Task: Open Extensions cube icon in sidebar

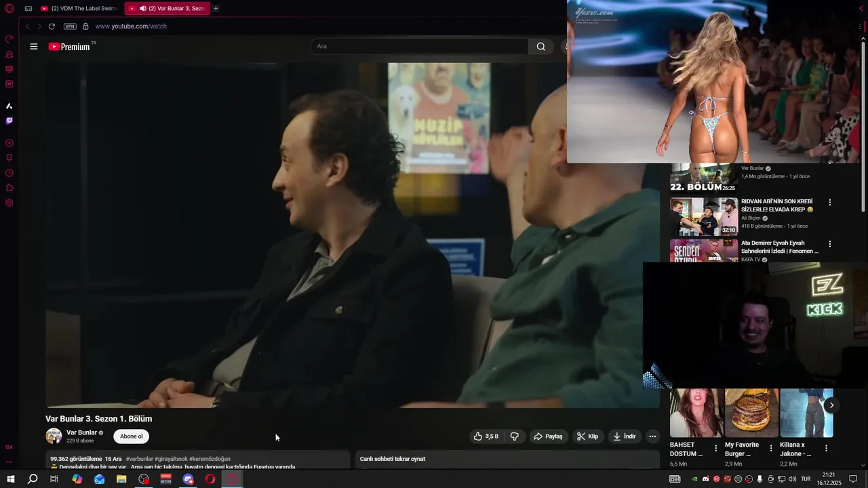Action: 9,188
